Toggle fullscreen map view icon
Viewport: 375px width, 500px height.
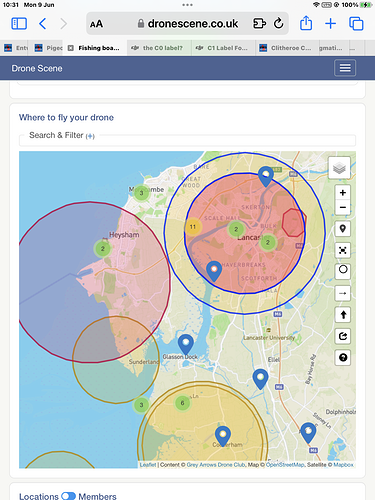pyautogui.click(x=343, y=250)
